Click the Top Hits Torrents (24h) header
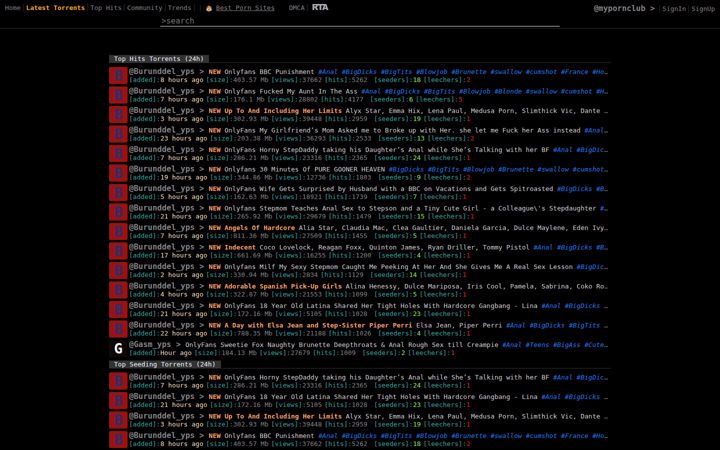Image resolution: width=720 pixels, height=450 pixels. click(x=159, y=59)
